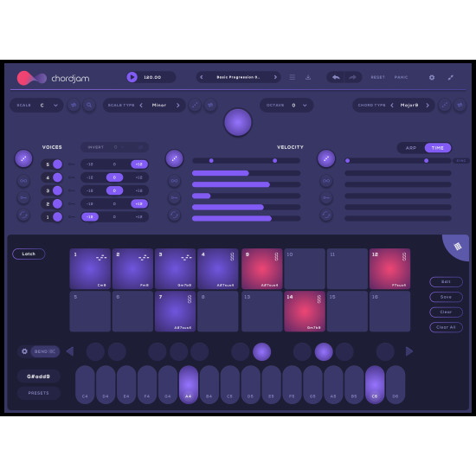This screenshot has height=476, width=476.
Task: Open pad grid icon in corner
Action: [x=458, y=246]
